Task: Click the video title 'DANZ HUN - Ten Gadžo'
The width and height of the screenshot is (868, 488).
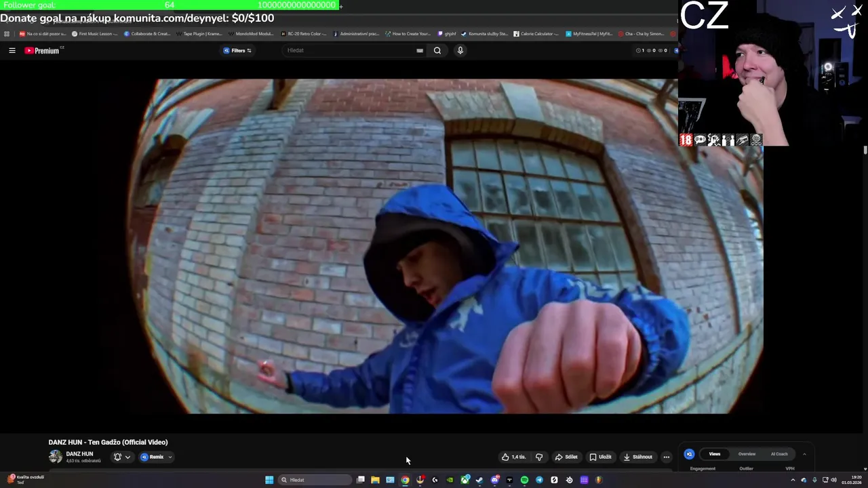Action: [x=108, y=442]
